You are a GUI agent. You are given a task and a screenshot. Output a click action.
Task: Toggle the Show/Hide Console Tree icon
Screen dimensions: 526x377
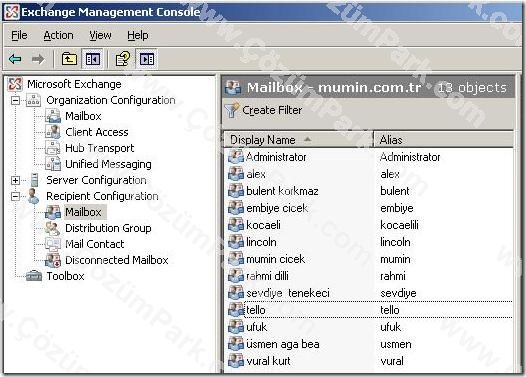point(93,59)
